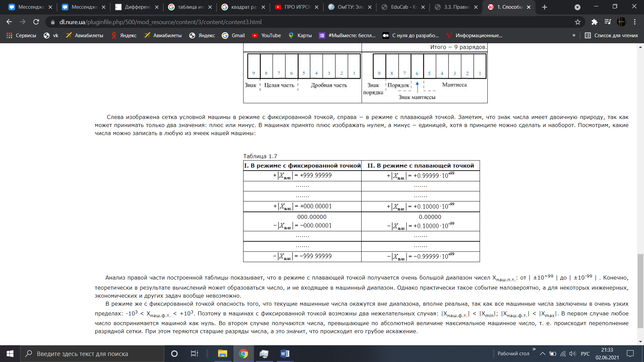View site information via padlock icon
644x362 pixels.
(x=53, y=22)
